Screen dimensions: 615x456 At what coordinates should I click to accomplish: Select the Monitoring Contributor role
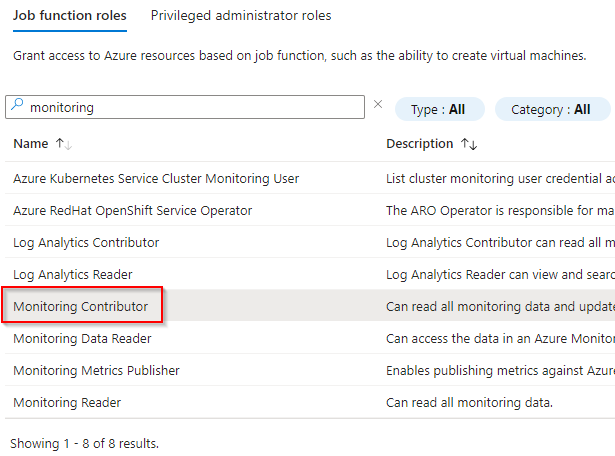[x=81, y=307]
